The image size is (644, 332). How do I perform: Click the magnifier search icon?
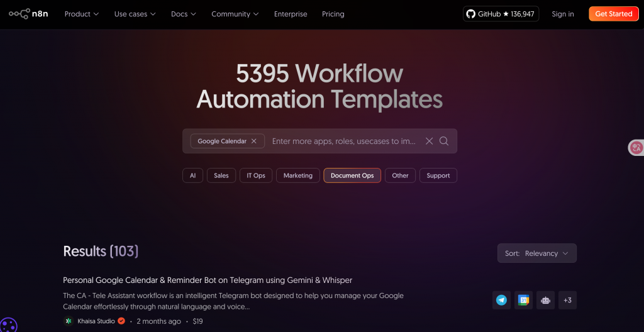tap(444, 141)
